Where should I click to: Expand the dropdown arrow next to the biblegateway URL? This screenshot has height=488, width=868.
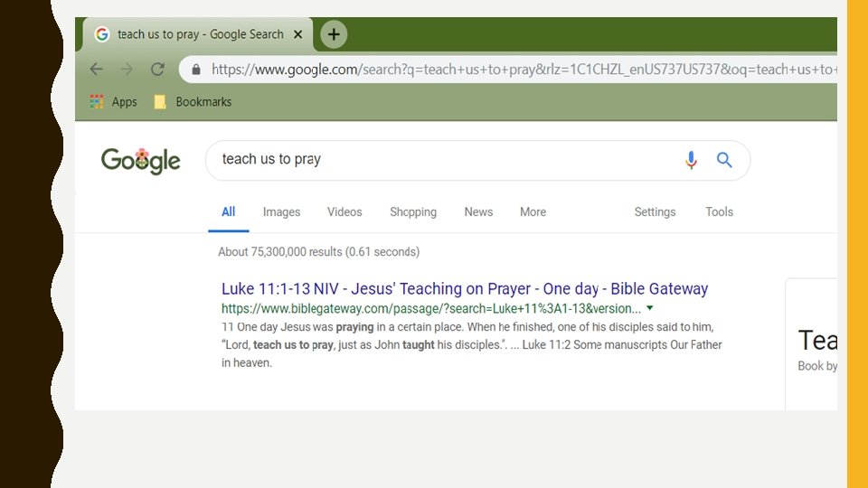(650, 308)
